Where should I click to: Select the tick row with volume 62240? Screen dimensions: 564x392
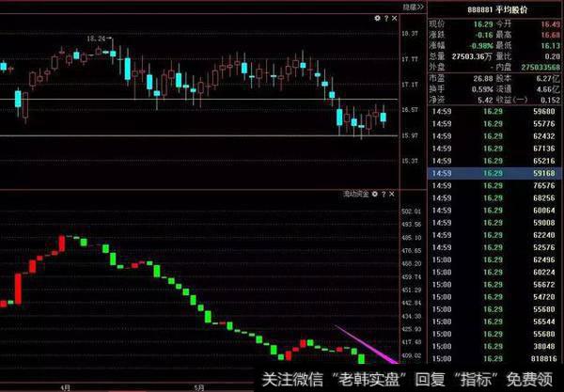(494, 235)
